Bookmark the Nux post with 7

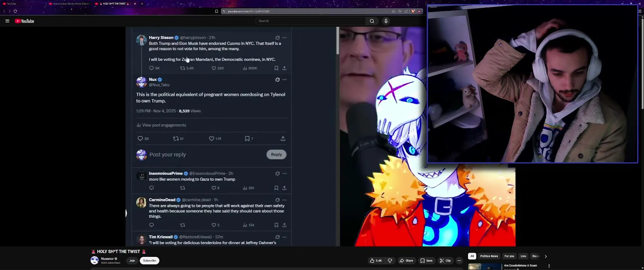coord(249,139)
